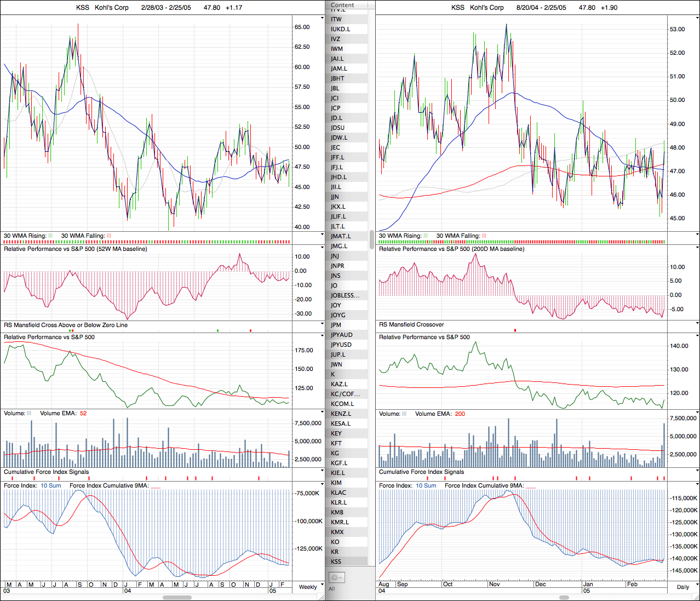Click the All filter label
The height and width of the screenshot is (601, 700).
(332, 589)
